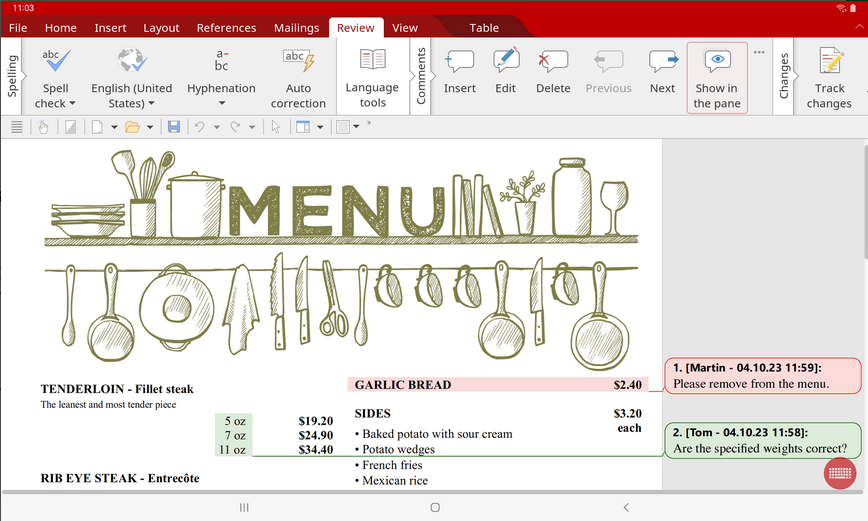The height and width of the screenshot is (521, 868).
Task: Insert a new comment
Action: [x=459, y=72]
